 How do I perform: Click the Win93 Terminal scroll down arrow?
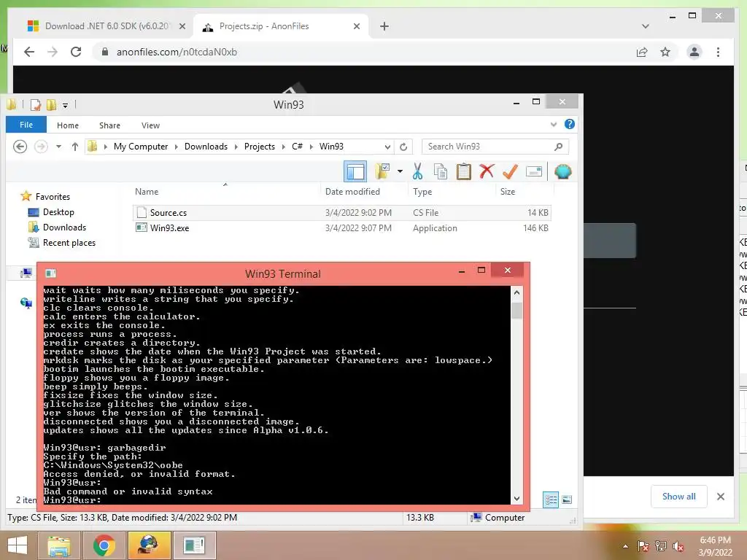point(516,499)
